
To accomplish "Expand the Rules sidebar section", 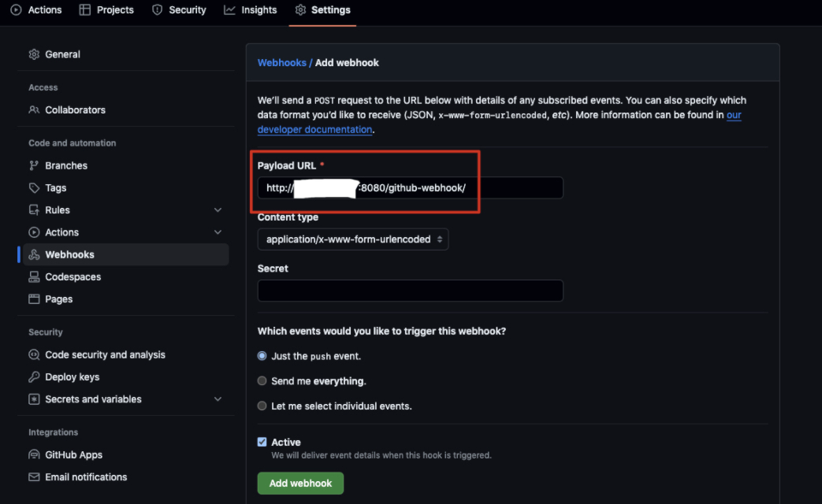I will point(218,210).
